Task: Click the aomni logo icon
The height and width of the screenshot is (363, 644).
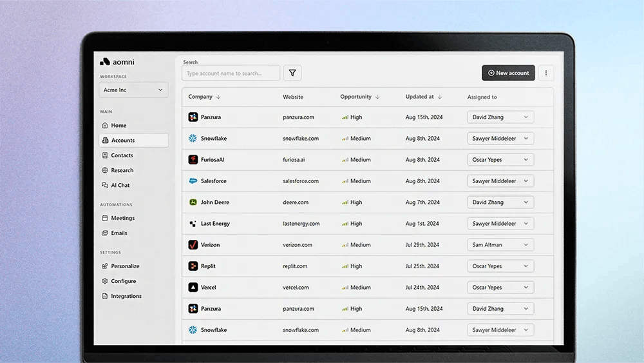Action: click(105, 62)
